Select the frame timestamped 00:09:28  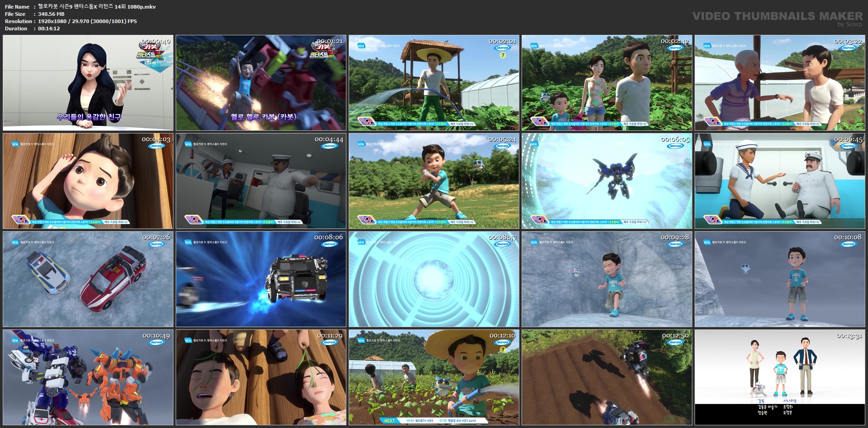pyautogui.click(x=607, y=279)
